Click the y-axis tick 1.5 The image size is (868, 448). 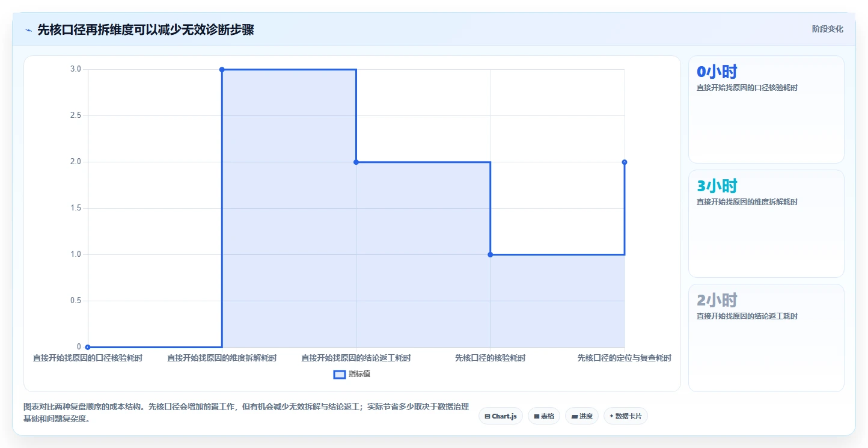(76, 208)
